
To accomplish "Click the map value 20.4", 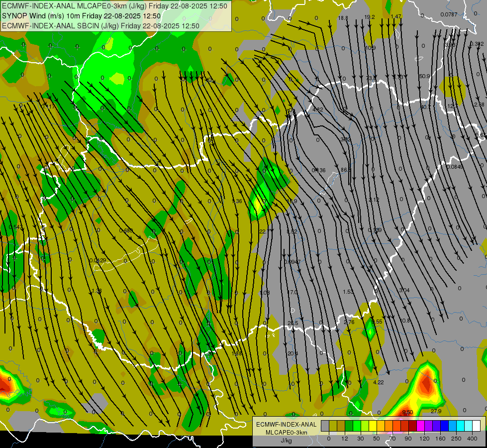I will point(293,353).
